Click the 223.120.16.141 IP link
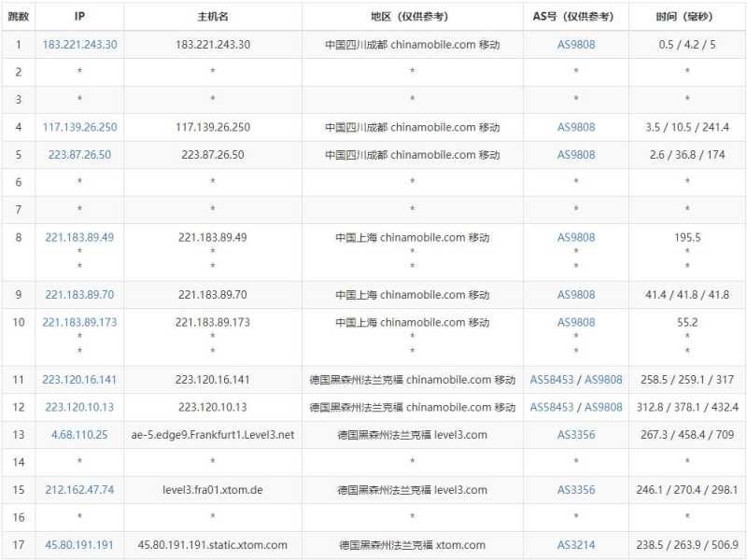This screenshot has height=560, width=747. tap(79, 379)
